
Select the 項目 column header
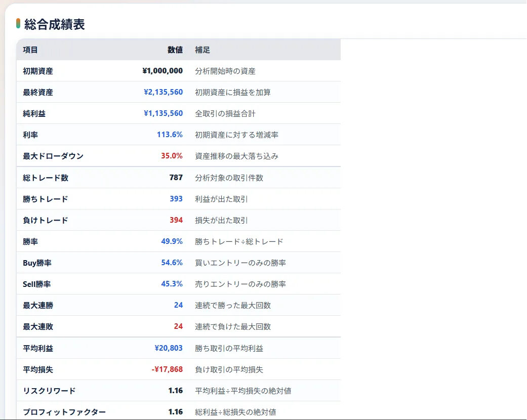[x=30, y=50]
